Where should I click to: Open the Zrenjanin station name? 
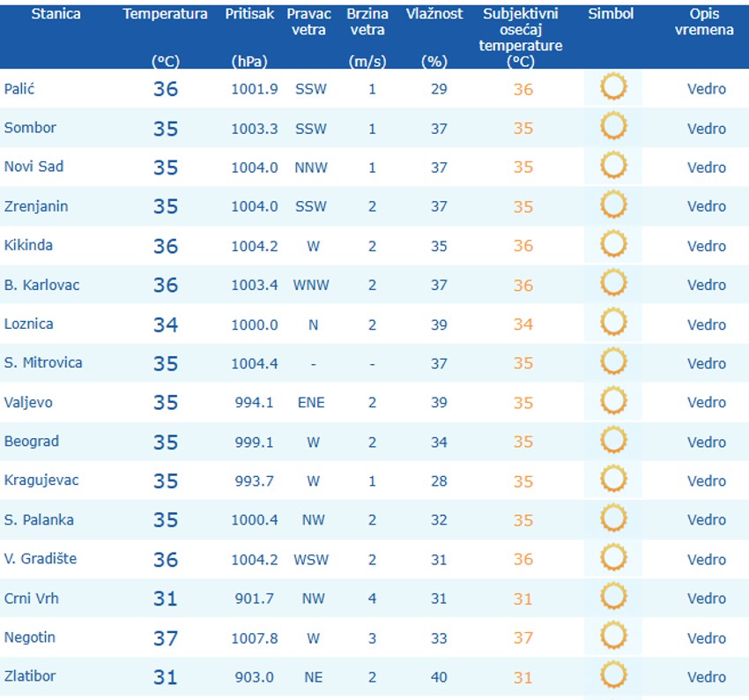[x=36, y=206]
